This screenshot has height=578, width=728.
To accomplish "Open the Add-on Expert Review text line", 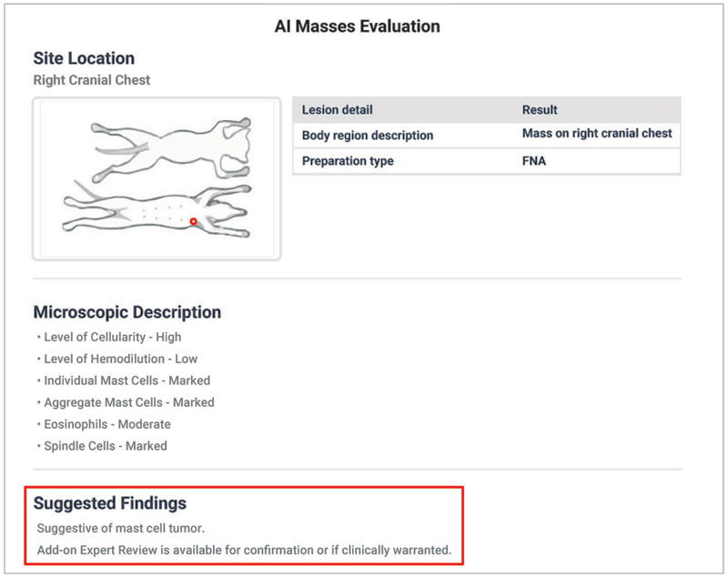I will click(244, 551).
